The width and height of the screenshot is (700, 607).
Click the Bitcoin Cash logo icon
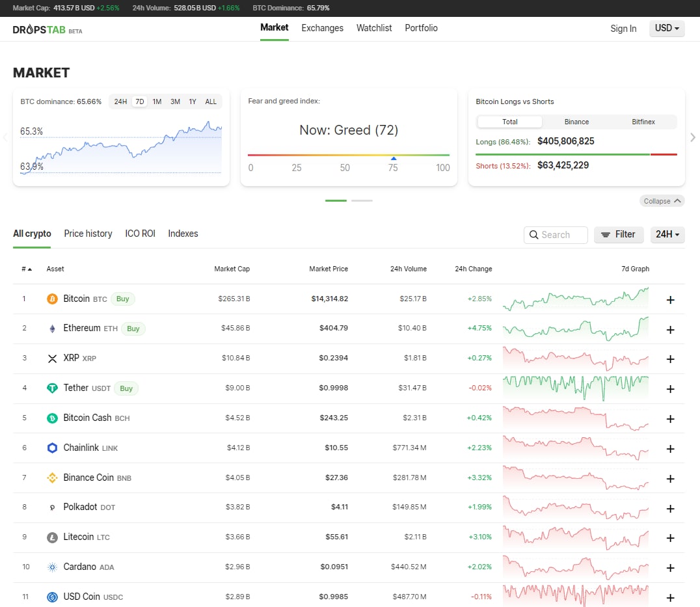(x=52, y=418)
